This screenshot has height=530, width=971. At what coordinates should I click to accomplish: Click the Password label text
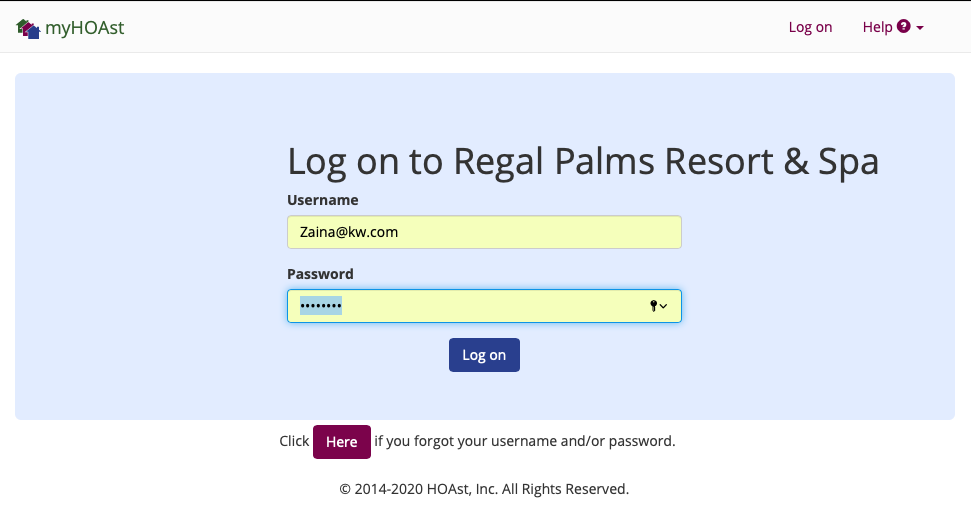click(320, 274)
